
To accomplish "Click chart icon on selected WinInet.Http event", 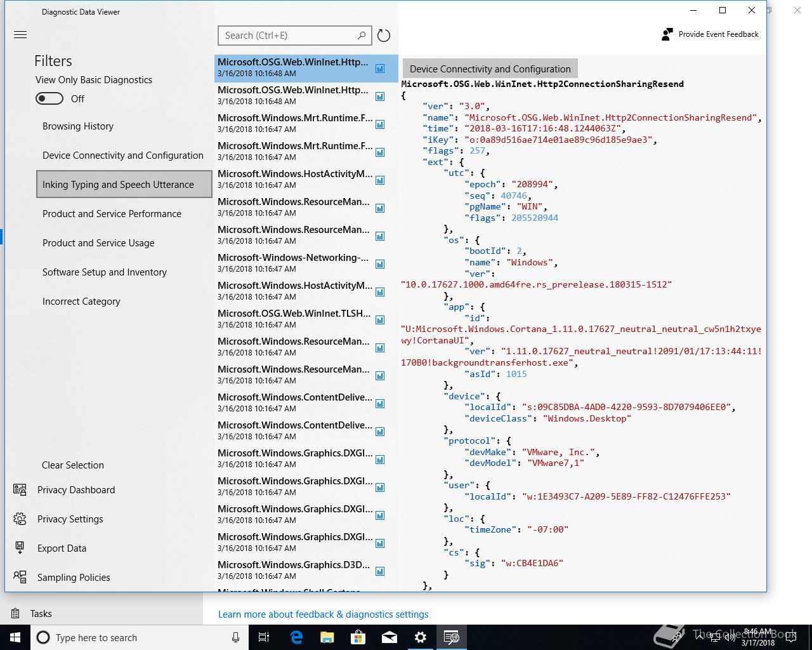I will (x=380, y=69).
